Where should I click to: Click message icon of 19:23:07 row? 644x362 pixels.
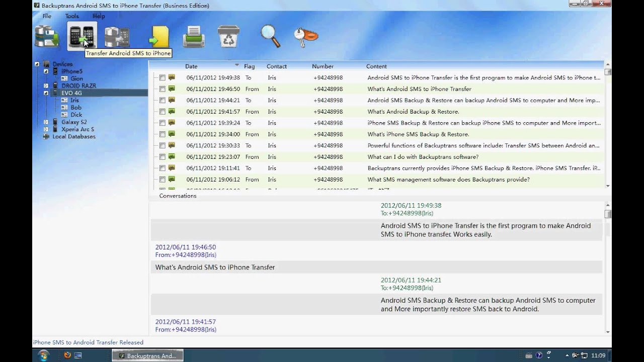(172, 157)
